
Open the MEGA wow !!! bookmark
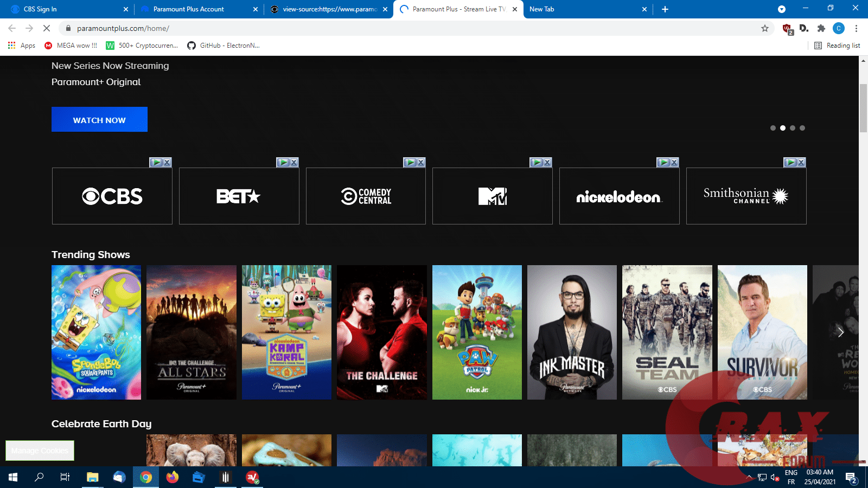pyautogui.click(x=71, y=46)
